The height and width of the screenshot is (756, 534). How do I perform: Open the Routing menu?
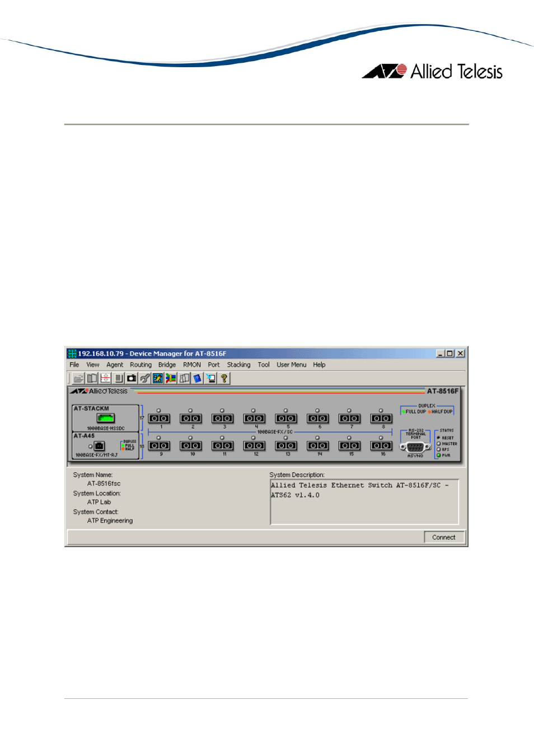pos(141,365)
